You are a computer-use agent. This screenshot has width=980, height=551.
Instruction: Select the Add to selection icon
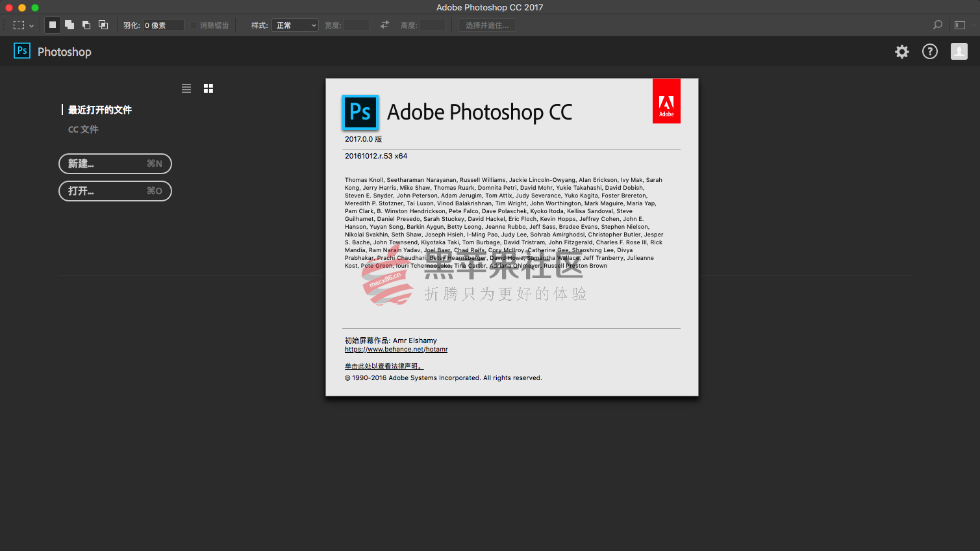pyautogui.click(x=69, y=25)
